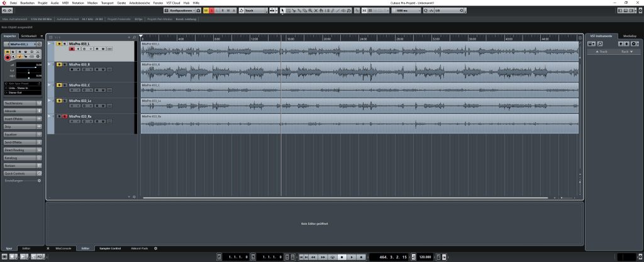Select the Object Selection arrow tool
This screenshot has height=262, width=644.
point(283,11)
